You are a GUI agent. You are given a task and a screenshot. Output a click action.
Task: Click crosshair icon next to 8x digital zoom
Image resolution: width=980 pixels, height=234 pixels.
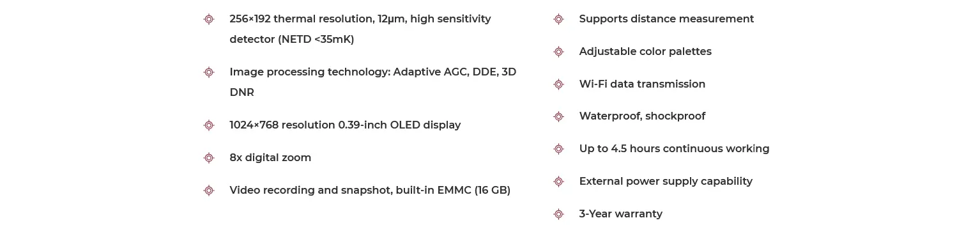(x=209, y=158)
